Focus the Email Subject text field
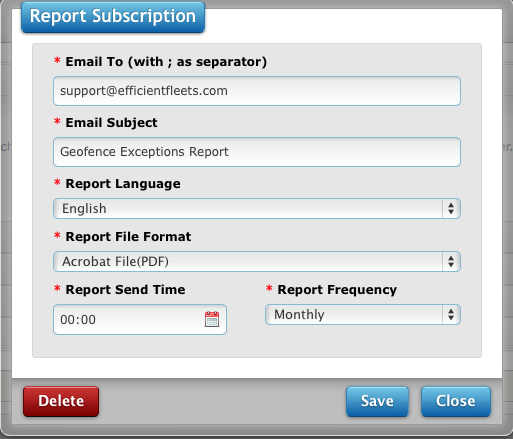 tap(257, 152)
